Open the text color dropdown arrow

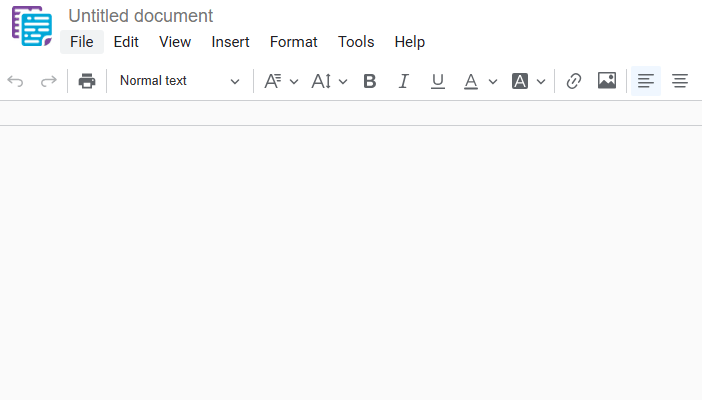pyautogui.click(x=493, y=82)
